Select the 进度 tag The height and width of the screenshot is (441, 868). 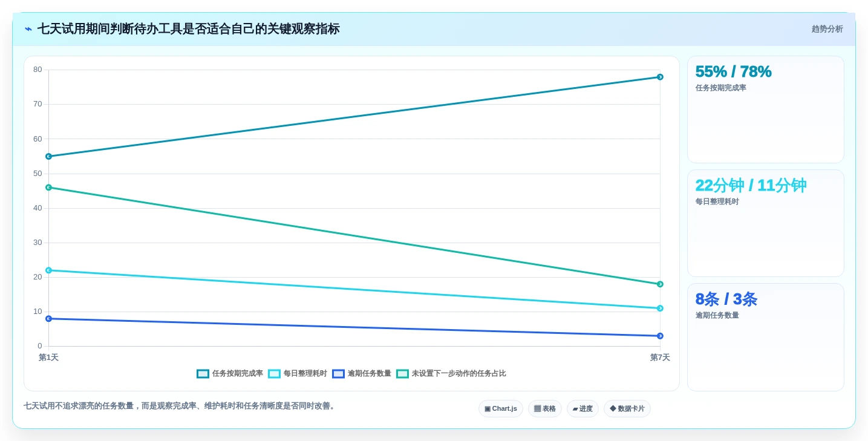tap(582, 409)
